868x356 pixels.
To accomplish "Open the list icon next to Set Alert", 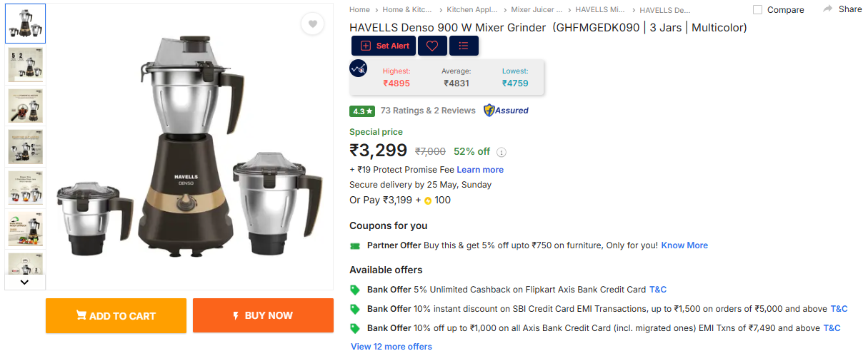I will coord(464,46).
